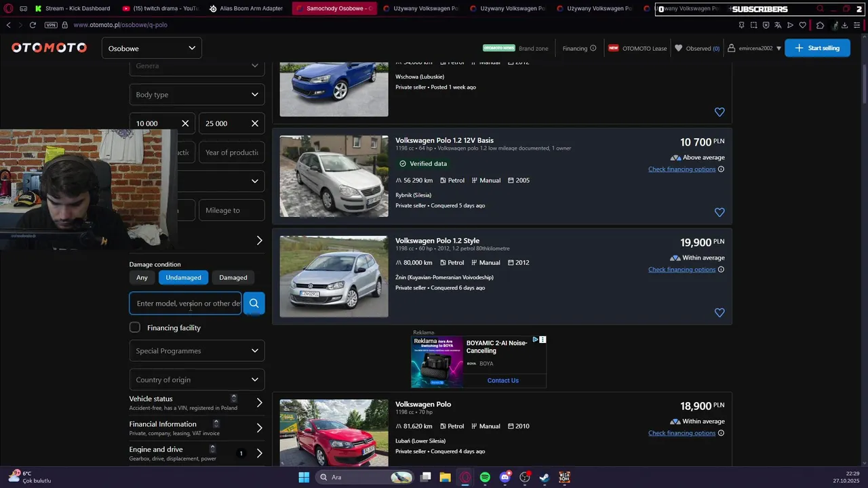
Task: Open the Country of origin dropdown
Action: click(x=197, y=380)
